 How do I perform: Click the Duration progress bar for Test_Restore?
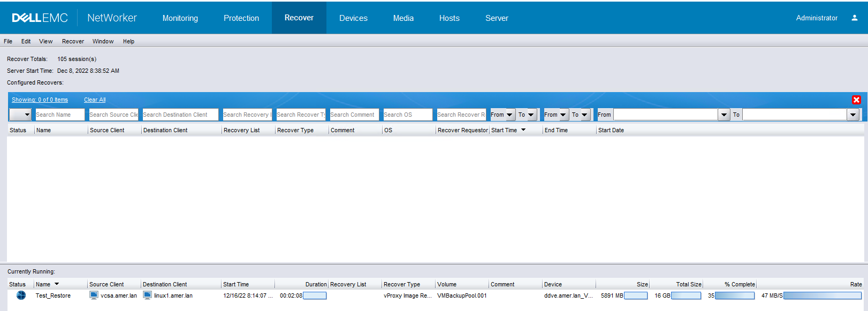click(315, 295)
